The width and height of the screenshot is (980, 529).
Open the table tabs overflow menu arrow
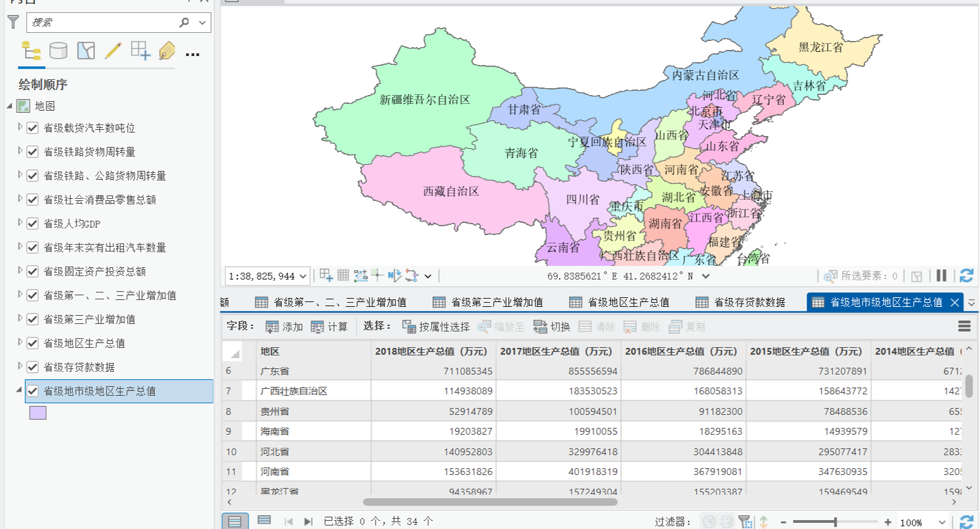pyautogui.click(x=972, y=302)
